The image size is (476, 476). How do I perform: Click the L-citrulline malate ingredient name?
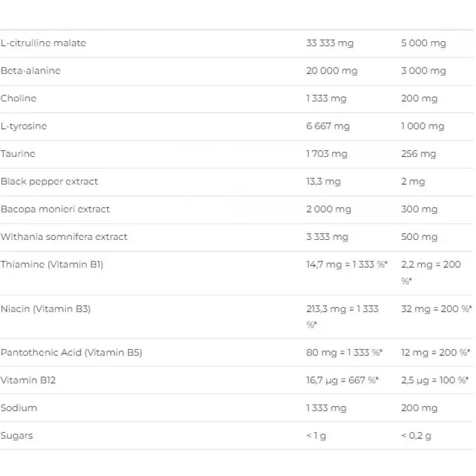coord(43,43)
